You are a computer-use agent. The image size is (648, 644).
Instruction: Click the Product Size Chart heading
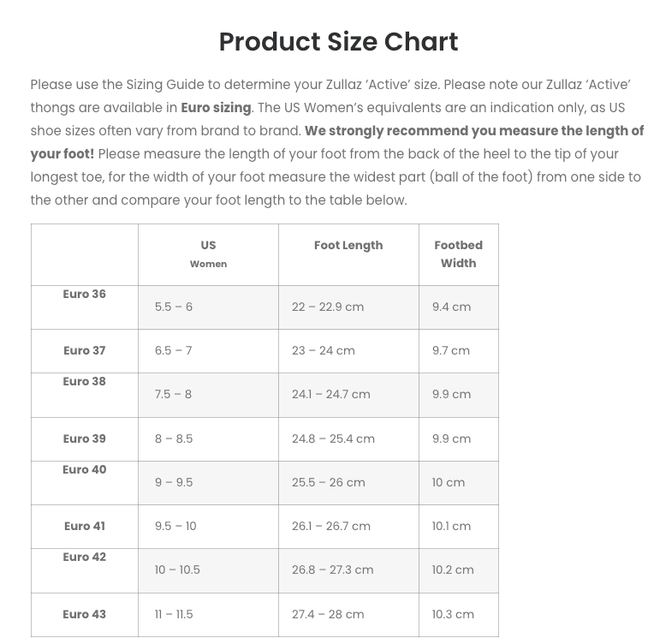point(338,42)
